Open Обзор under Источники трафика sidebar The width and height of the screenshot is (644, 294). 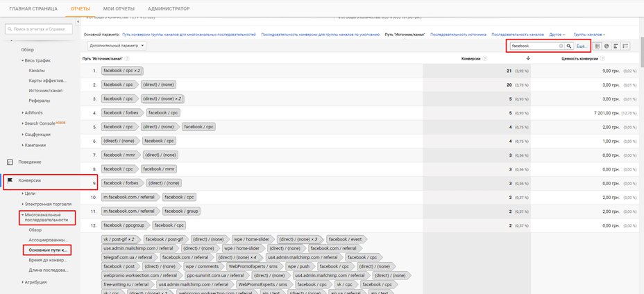[x=28, y=50]
